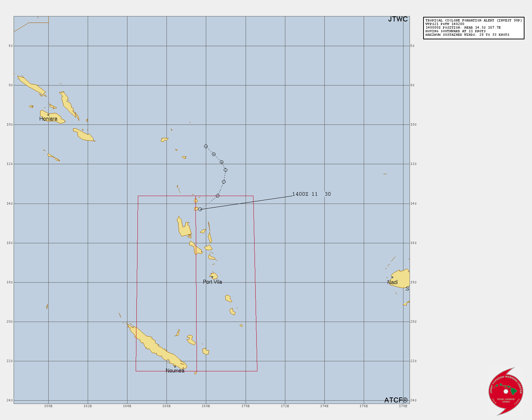Click the Port Vila city name label
The height and width of the screenshot is (420, 532).
(x=212, y=282)
